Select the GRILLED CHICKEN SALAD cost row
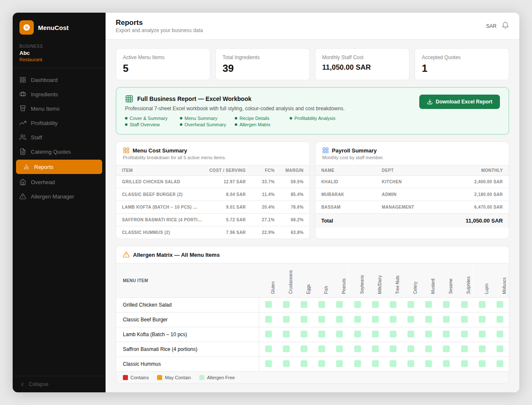 tap(213, 182)
